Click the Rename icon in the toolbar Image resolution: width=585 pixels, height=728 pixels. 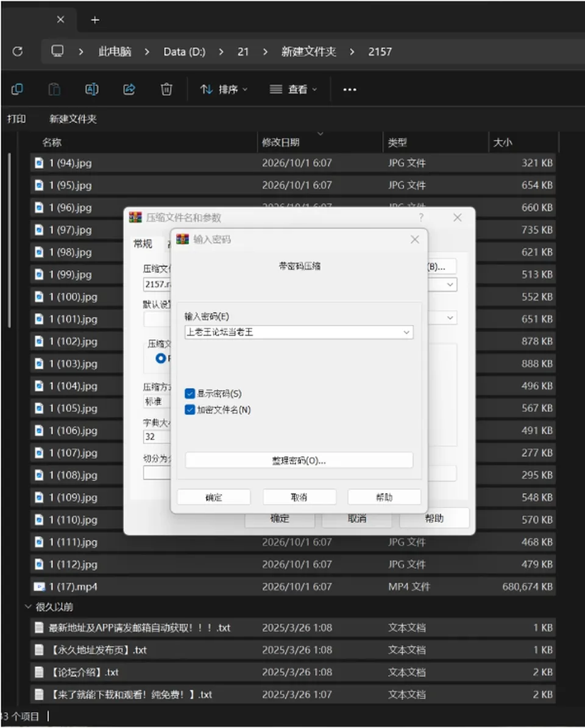pyautogui.click(x=91, y=89)
